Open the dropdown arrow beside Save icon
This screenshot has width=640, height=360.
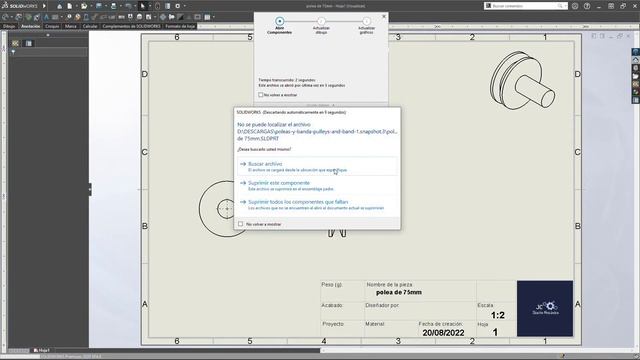(106, 6)
